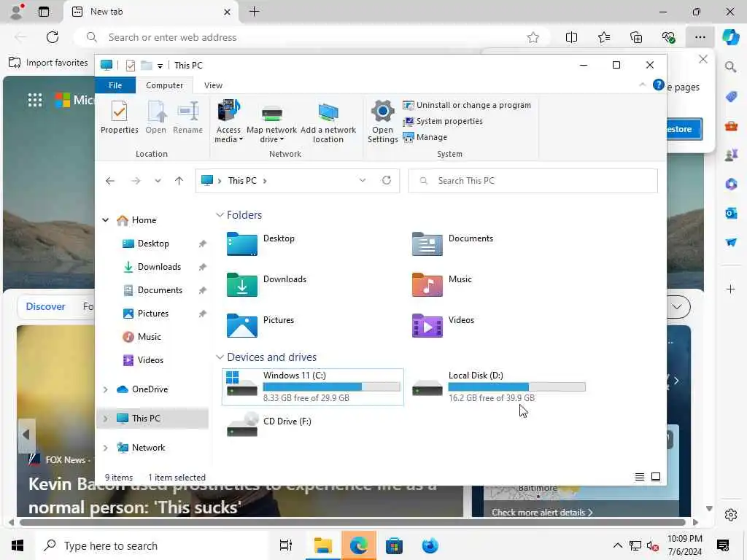This screenshot has width=747, height=560.
Task: Expand the Network tree node
Action: (105, 448)
